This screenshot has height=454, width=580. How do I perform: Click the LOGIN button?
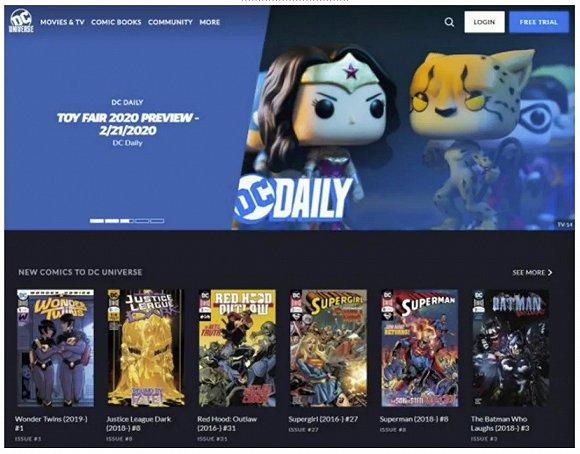click(484, 22)
